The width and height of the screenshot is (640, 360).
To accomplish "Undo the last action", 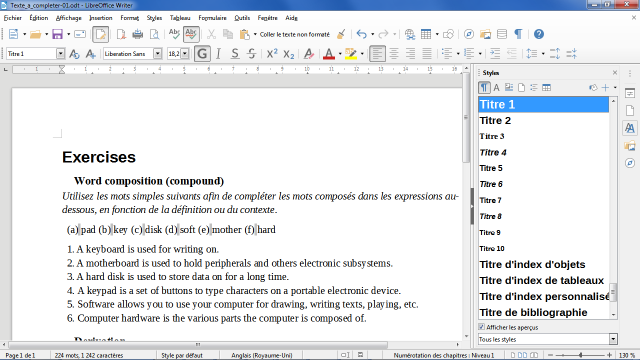I will pos(361,34).
